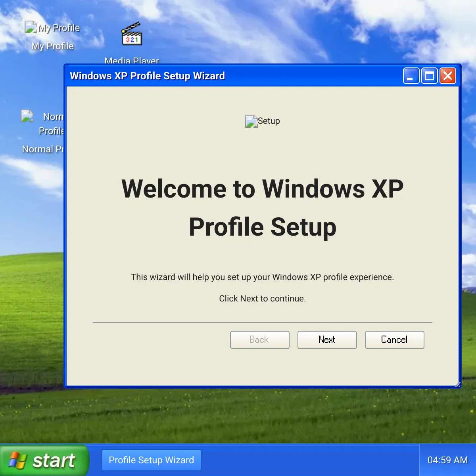Image resolution: width=476 pixels, height=476 pixels.
Task: Click the wizard window's corner resize grip
Action: [x=458, y=384]
